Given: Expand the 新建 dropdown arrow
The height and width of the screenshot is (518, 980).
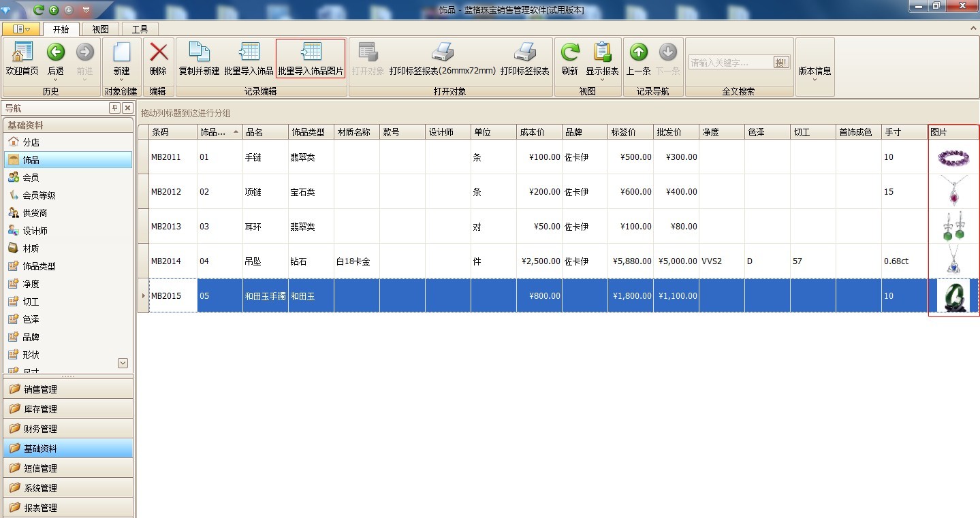Looking at the screenshot, I should click(x=121, y=80).
